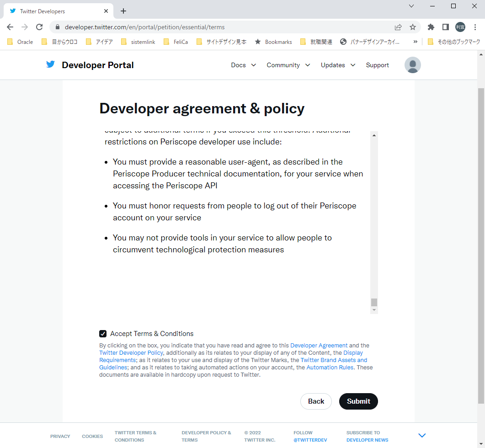Expand the Community dropdown menu
This screenshot has height=448, width=485.
tap(288, 65)
